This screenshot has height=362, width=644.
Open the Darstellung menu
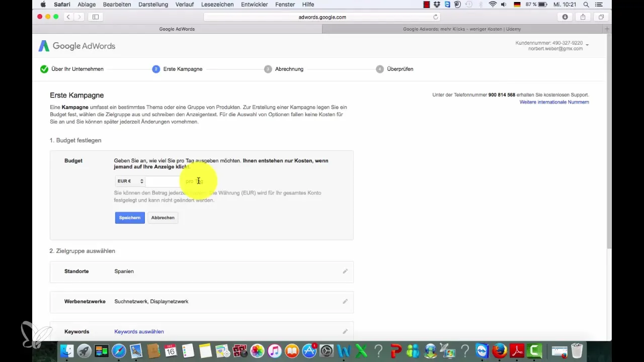tap(153, 5)
